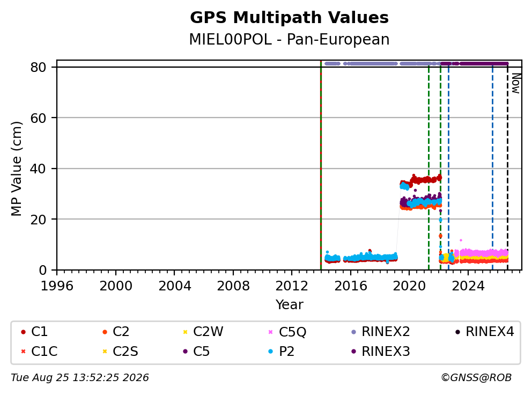532x394 pixels.
Task: Click the C5 legend entry
Action: tap(196, 351)
